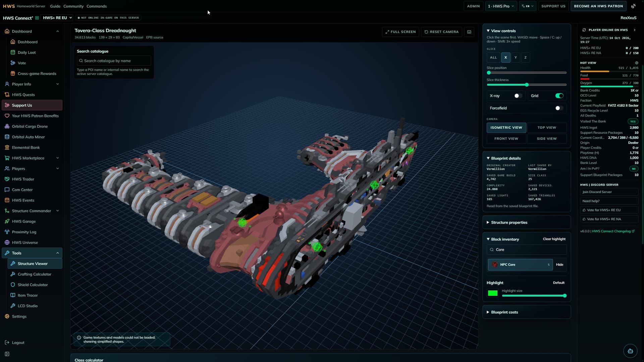
Task: Click the sidebar collapse icon below Logout
Action: point(7,354)
